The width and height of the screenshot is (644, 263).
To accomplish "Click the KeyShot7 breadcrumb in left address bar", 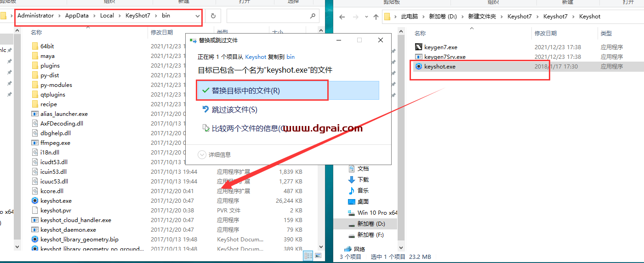I will point(138,15).
